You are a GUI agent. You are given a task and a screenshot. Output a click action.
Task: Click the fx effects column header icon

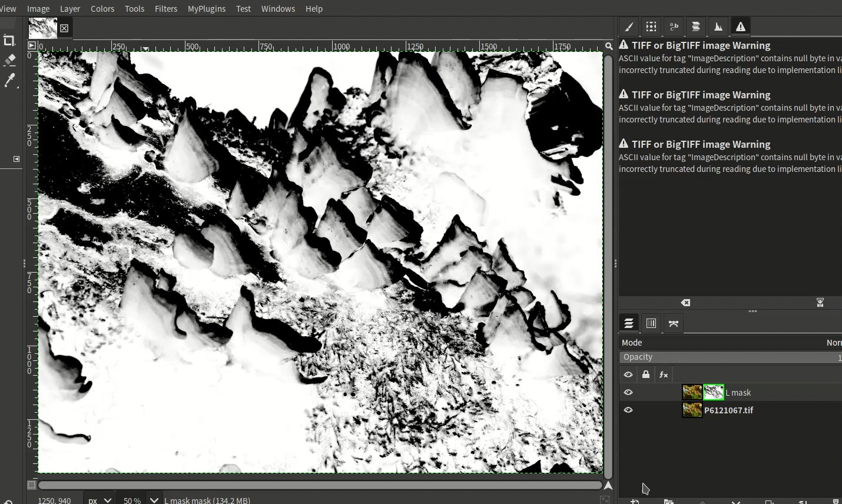664,374
